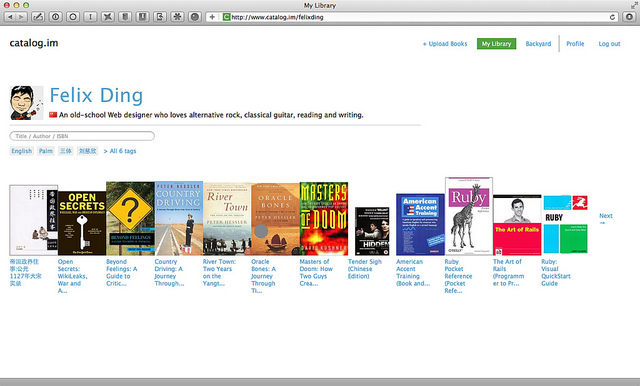Filter by the 刘慈欣 tag
Image resolution: width=640 pixels, height=386 pixels.
(x=87, y=151)
